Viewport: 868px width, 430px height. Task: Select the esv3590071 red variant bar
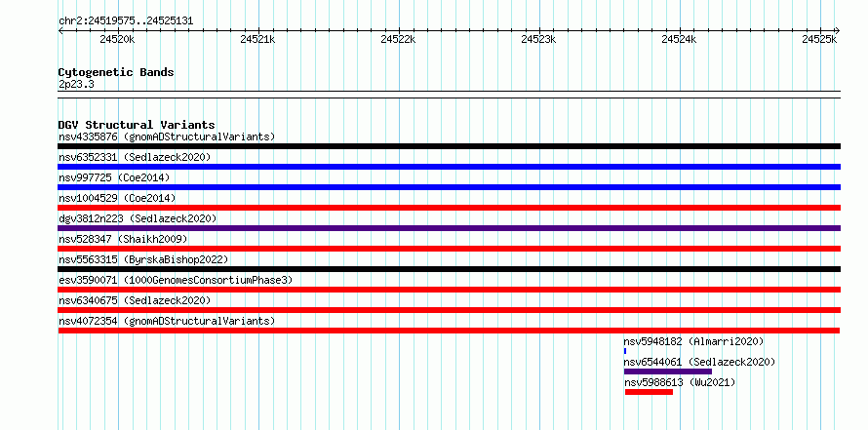pos(449,290)
